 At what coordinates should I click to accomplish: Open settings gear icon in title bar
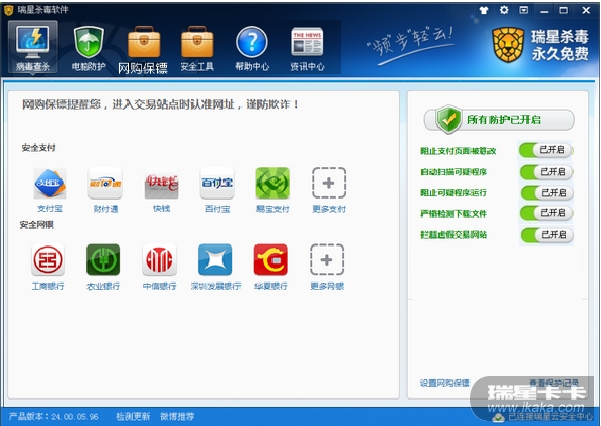504,10
